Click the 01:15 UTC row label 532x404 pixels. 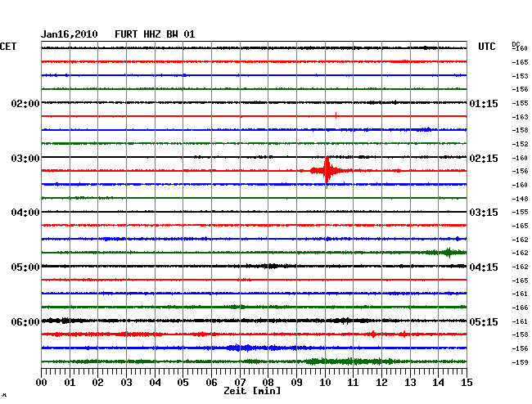484,103
